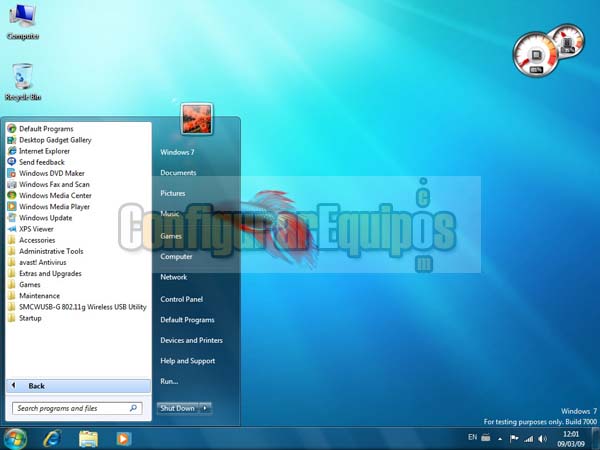Open Windows Media Player icon in program list
This screenshot has width=600, height=450.
pos(12,206)
